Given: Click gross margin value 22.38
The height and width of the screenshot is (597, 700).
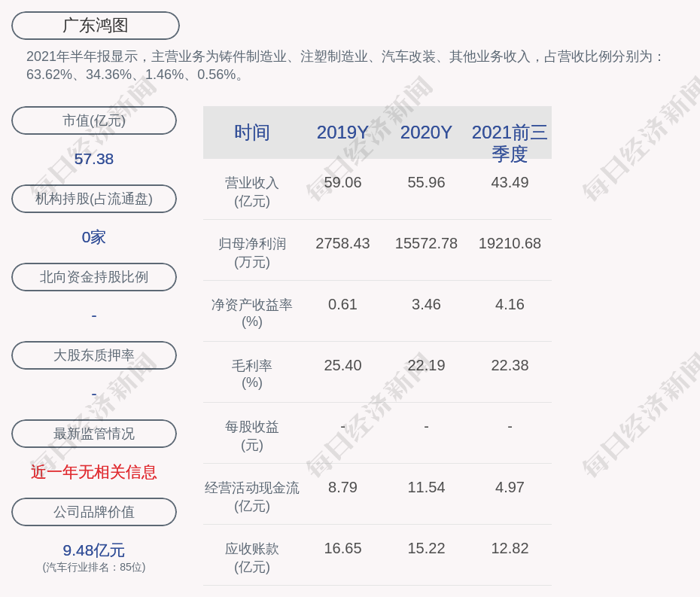Looking at the screenshot, I should 510,365.
